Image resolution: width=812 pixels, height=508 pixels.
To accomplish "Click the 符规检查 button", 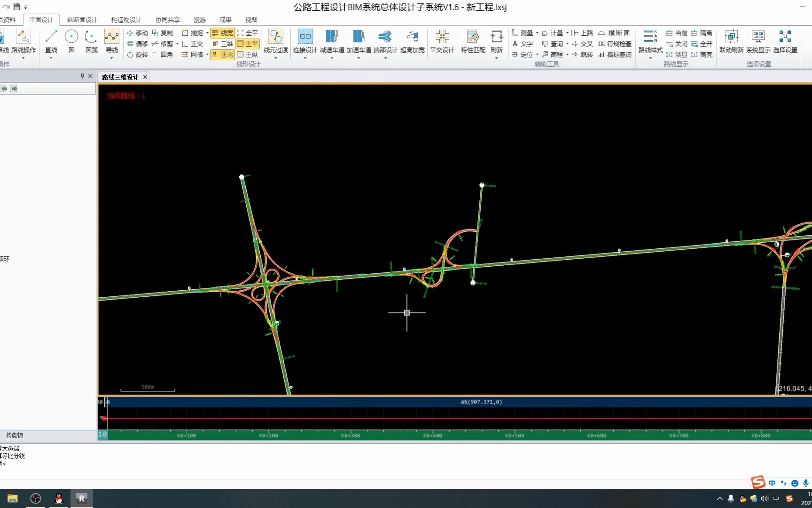I will tap(615, 44).
